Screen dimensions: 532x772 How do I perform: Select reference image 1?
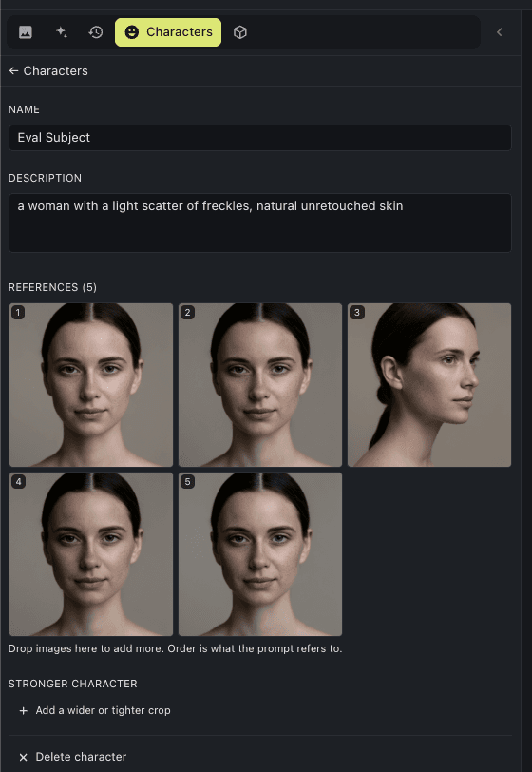point(91,384)
